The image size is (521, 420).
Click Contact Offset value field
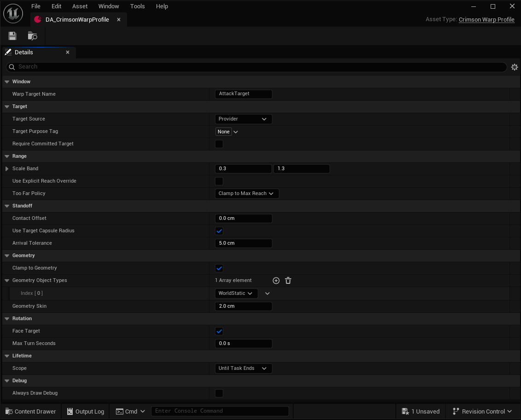243,219
